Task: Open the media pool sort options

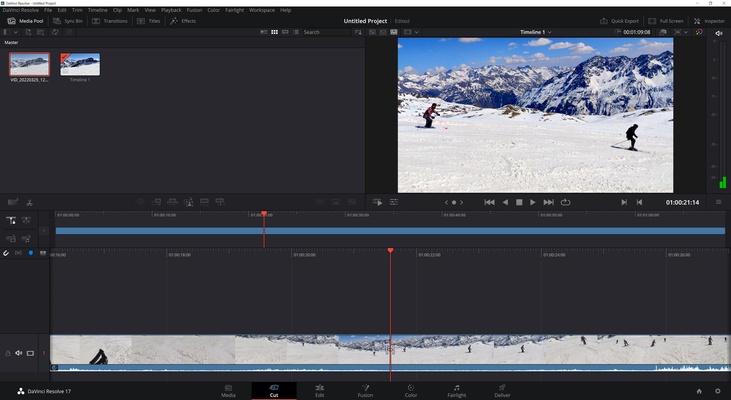Action: point(358,32)
